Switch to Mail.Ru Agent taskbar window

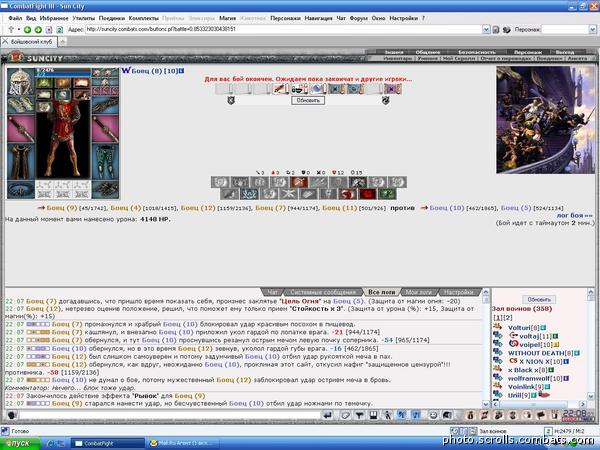(x=184, y=443)
